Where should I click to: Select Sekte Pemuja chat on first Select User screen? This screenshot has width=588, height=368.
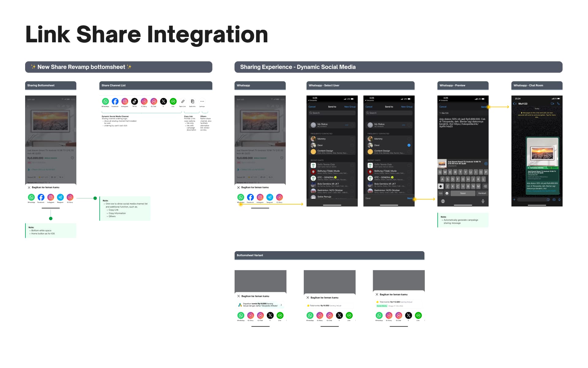(x=332, y=197)
